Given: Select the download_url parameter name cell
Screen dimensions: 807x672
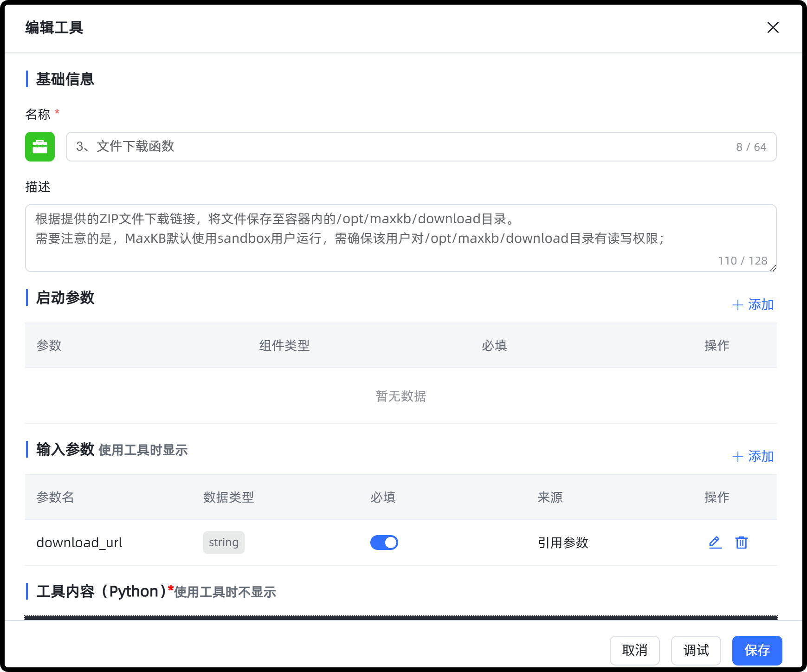Looking at the screenshot, I should [x=79, y=543].
